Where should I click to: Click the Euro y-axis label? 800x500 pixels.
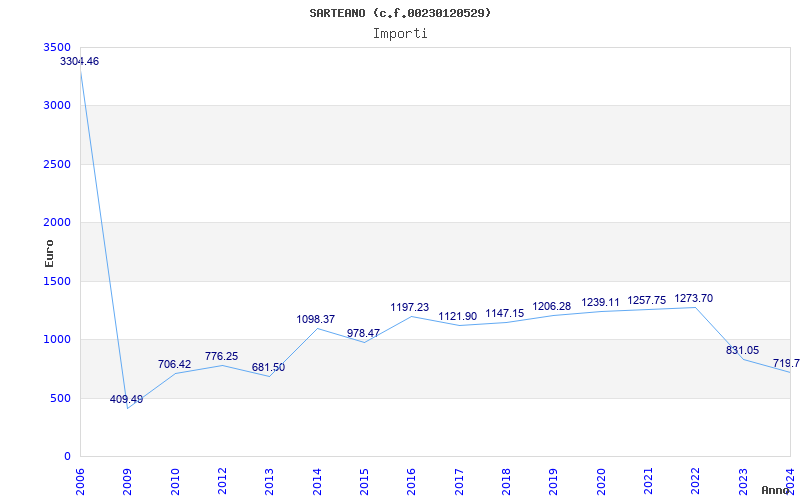click(49, 252)
